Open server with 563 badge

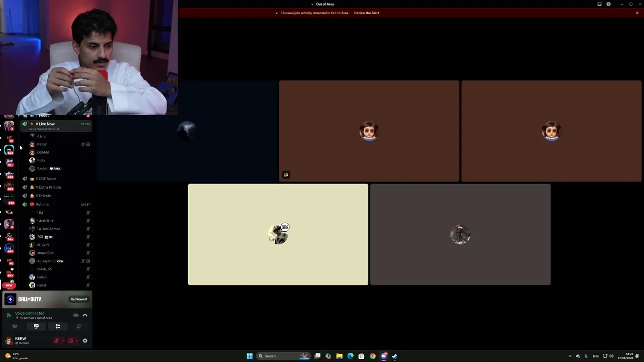[9, 150]
